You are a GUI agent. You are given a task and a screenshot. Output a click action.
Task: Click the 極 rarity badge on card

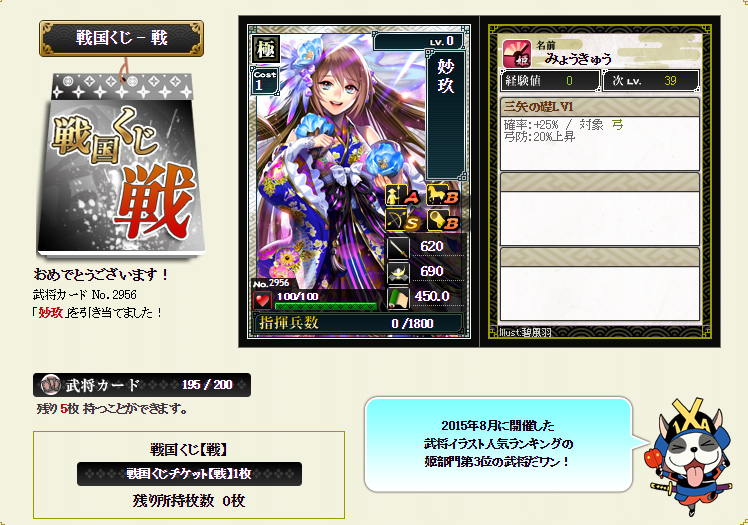266,49
